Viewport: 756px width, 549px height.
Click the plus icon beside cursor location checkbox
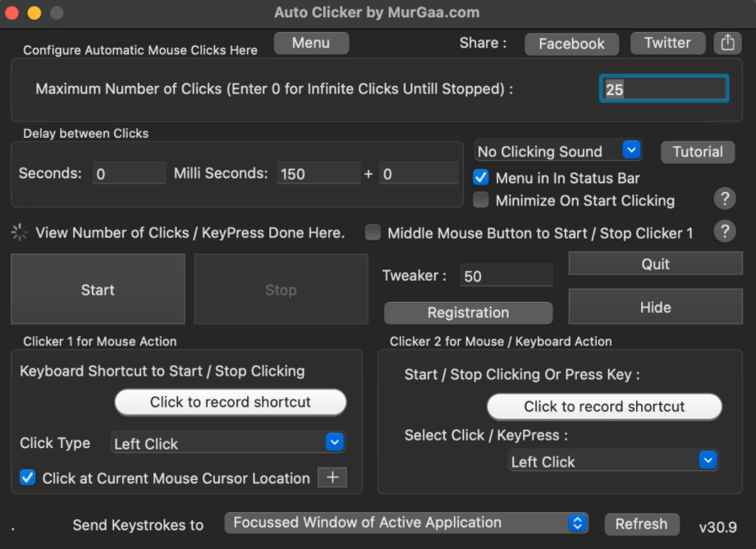(x=332, y=477)
